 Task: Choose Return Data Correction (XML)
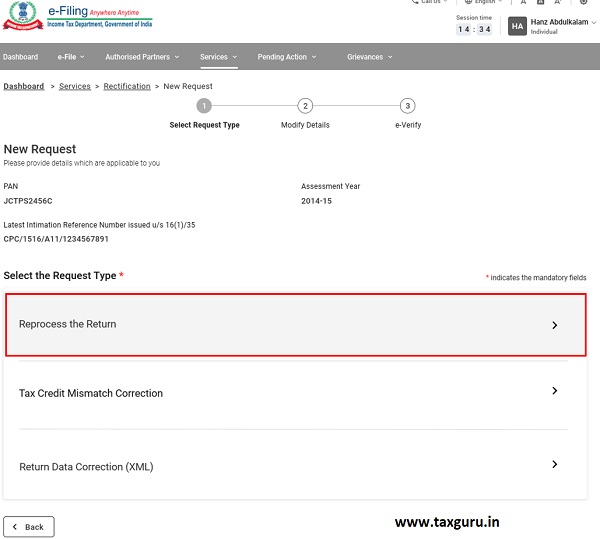click(293, 466)
